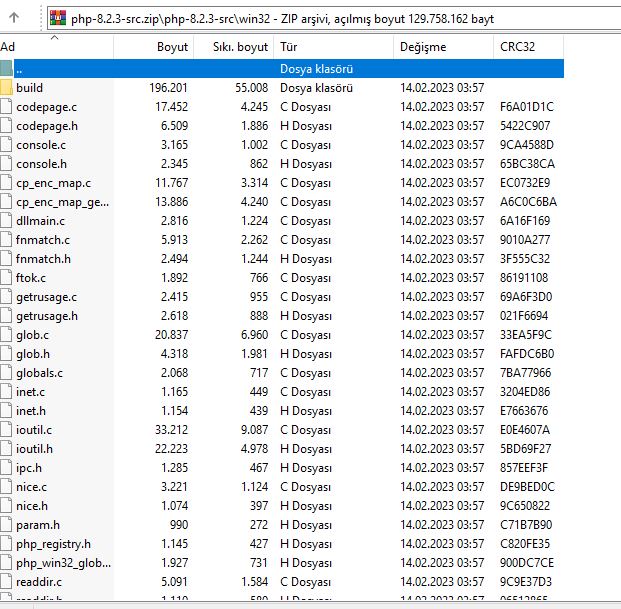Click file icon next to ioutil.c
The image size is (621, 609).
tap(6, 430)
